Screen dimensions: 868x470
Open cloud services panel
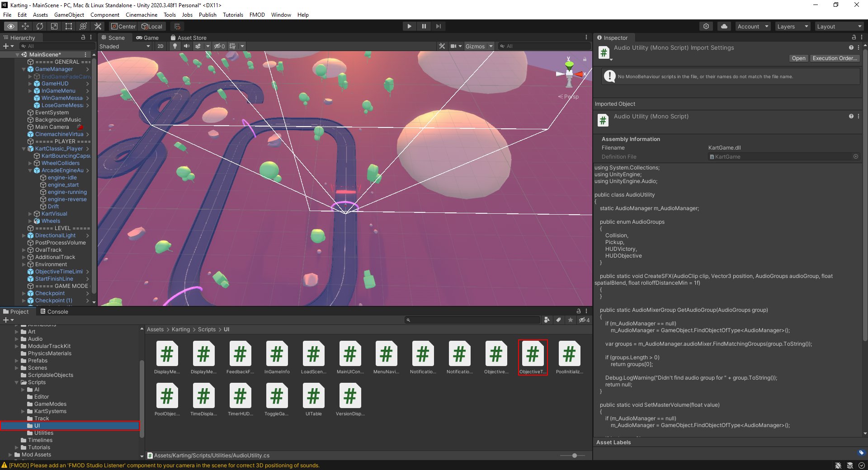[724, 26]
